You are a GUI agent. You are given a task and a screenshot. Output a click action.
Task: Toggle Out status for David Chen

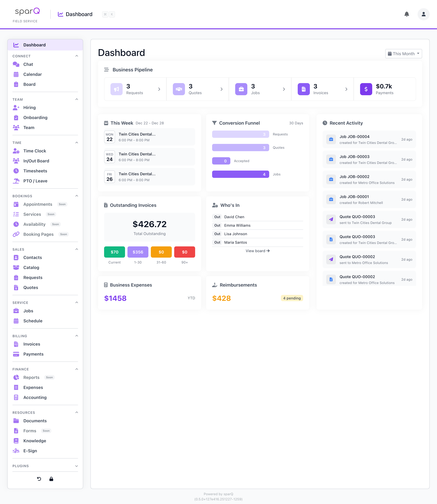pos(217,217)
